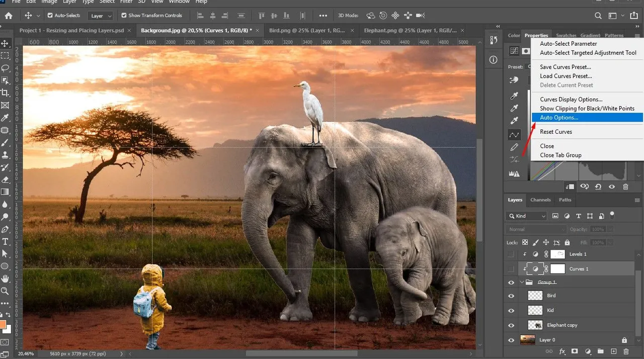
Task: Choose draw to modify the curve pencil
Action: [x=514, y=147]
